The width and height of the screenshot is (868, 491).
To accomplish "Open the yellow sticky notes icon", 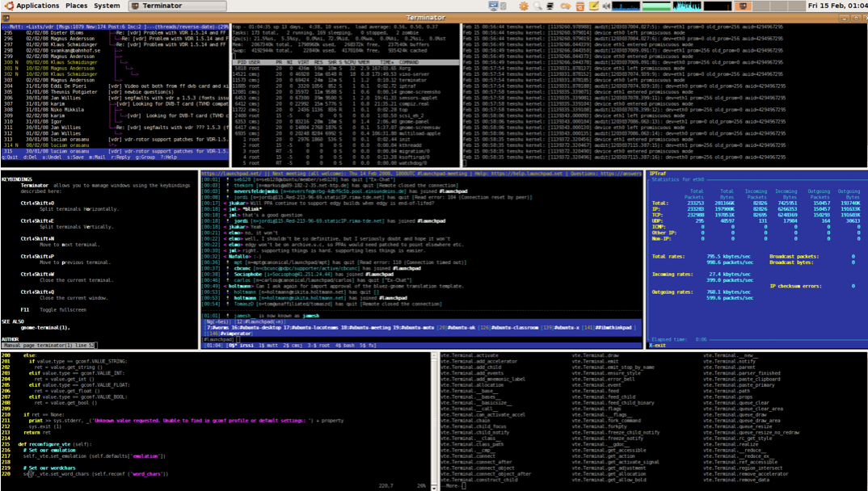I will click(593, 6).
